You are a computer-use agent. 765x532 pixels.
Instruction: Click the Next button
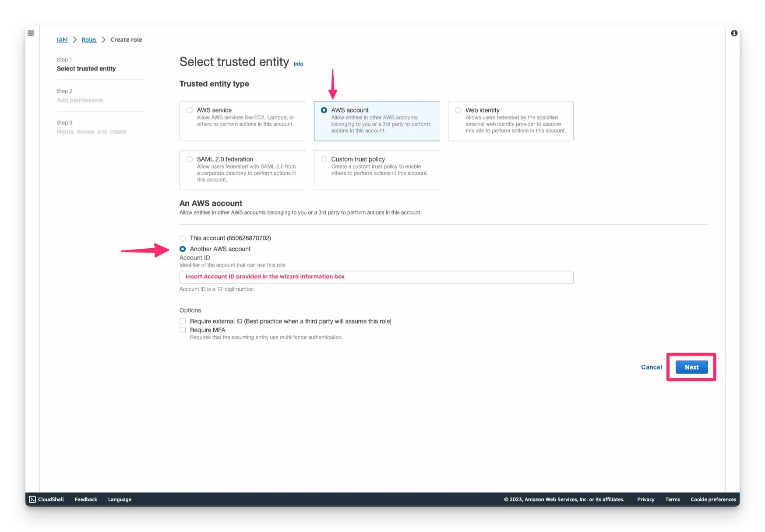point(691,367)
